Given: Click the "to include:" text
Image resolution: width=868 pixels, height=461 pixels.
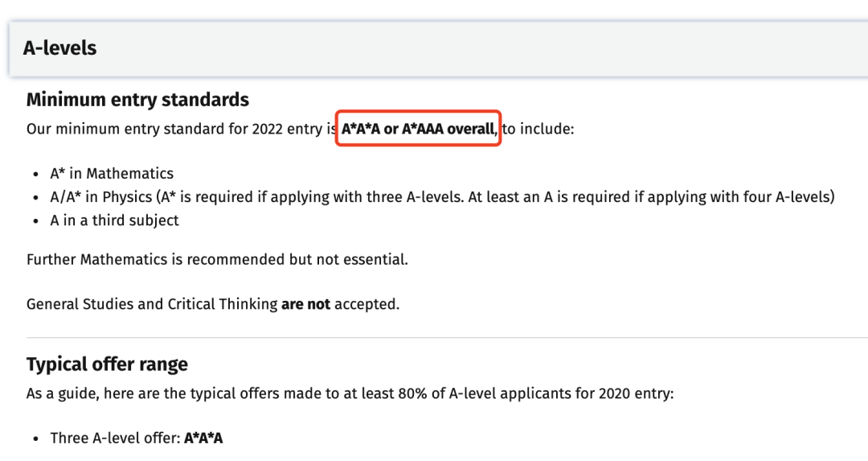Looking at the screenshot, I should point(538,129).
